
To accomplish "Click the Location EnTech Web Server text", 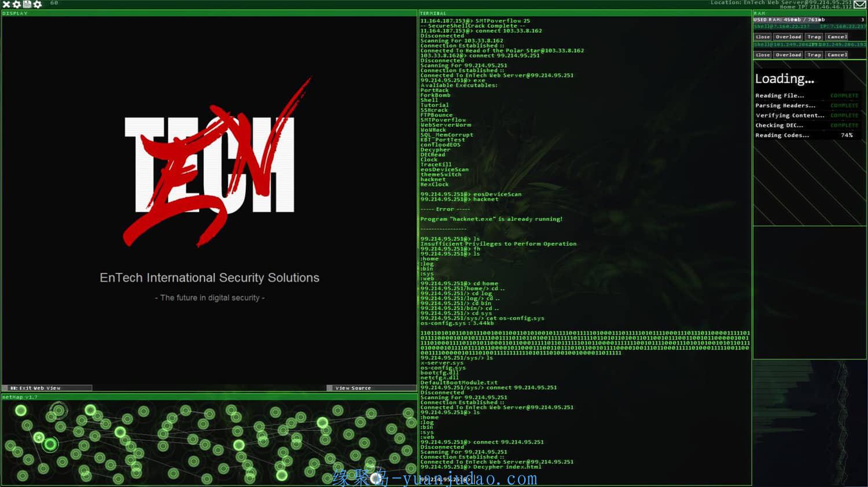I will point(781,2).
